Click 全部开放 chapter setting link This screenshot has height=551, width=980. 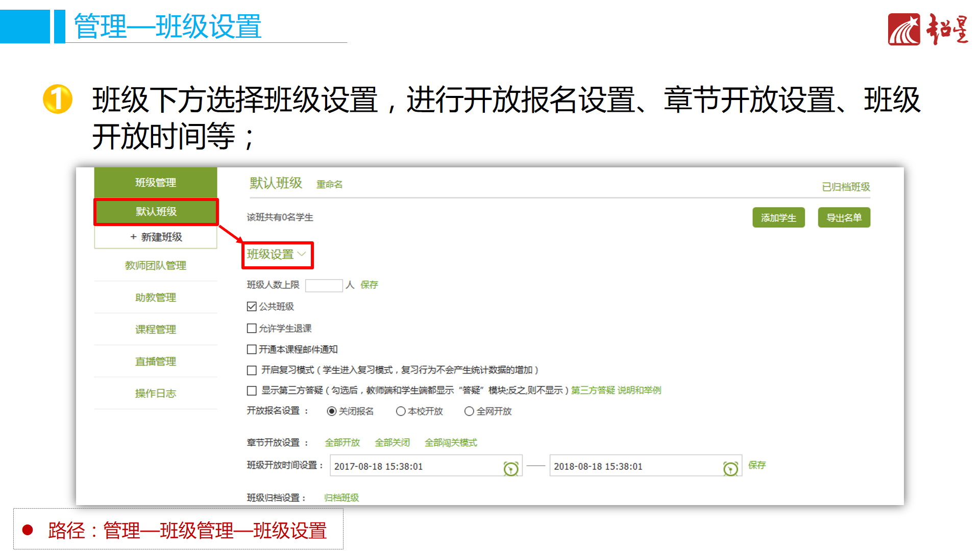tap(342, 442)
